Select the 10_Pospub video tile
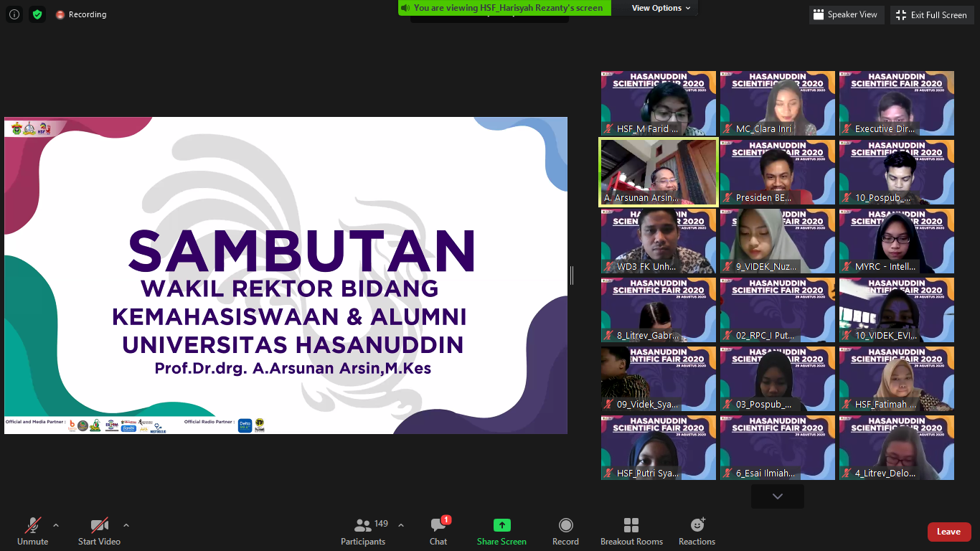 point(897,172)
